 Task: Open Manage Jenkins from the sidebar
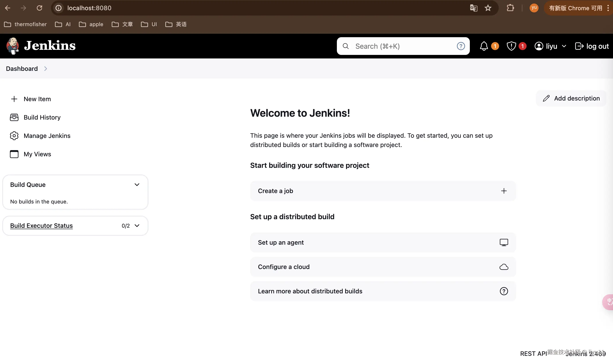(47, 136)
